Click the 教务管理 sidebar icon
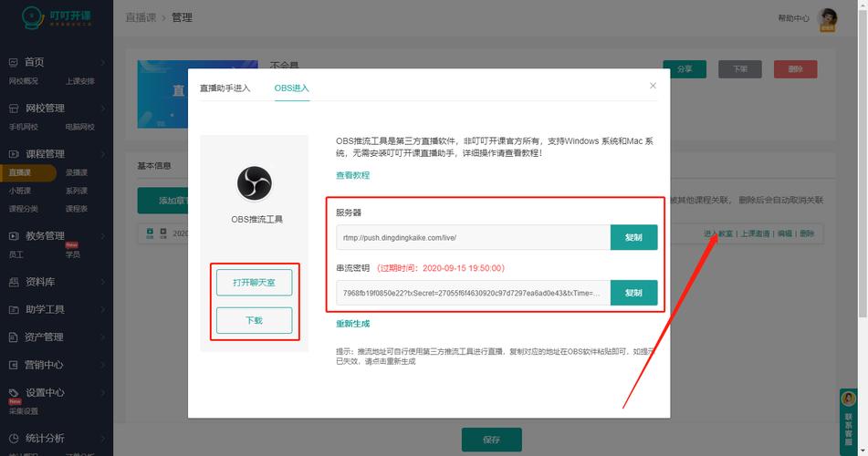868x456 pixels. coord(14,235)
